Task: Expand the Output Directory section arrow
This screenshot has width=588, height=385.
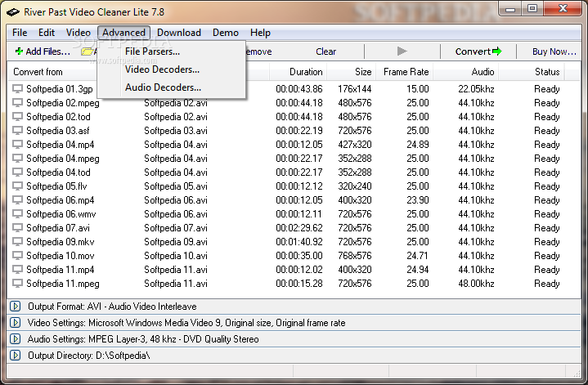Action: (x=15, y=355)
